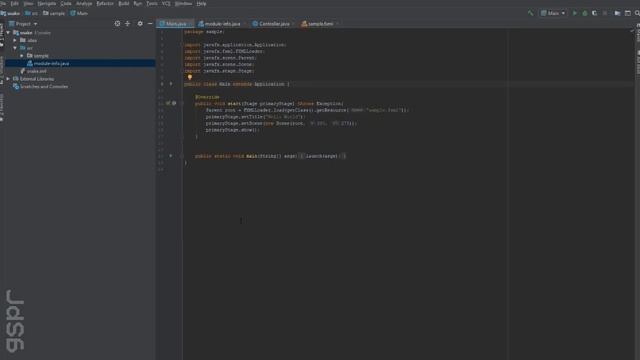Select the sample package in project tree
This screenshot has width=640, height=360.
click(x=38, y=56)
